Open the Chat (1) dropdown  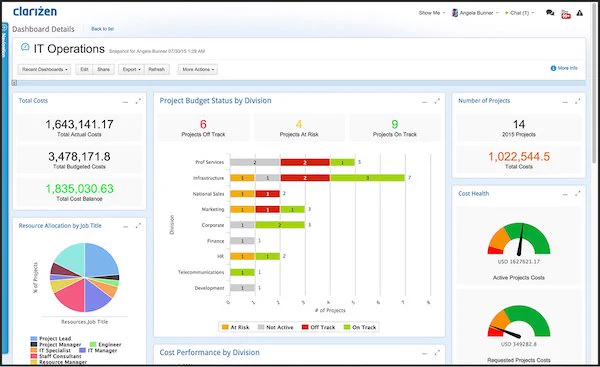[519, 13]
